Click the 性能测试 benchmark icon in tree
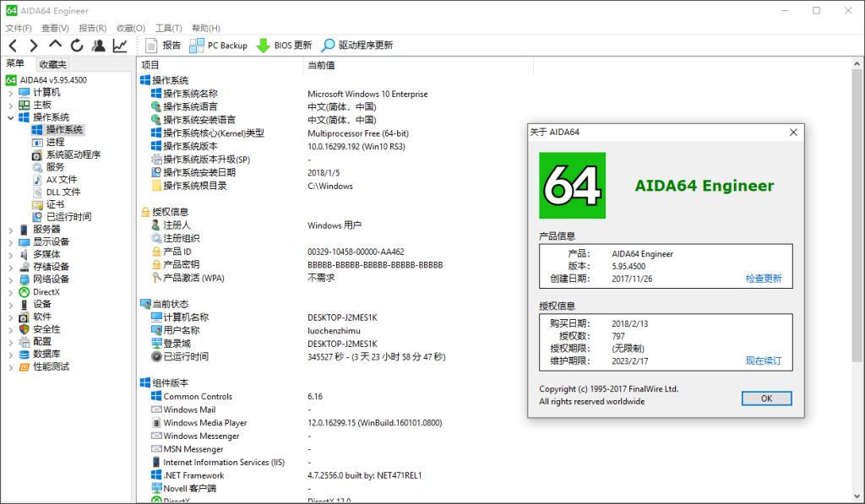Viewport: 865px width, 504px height. click(24, 367)
